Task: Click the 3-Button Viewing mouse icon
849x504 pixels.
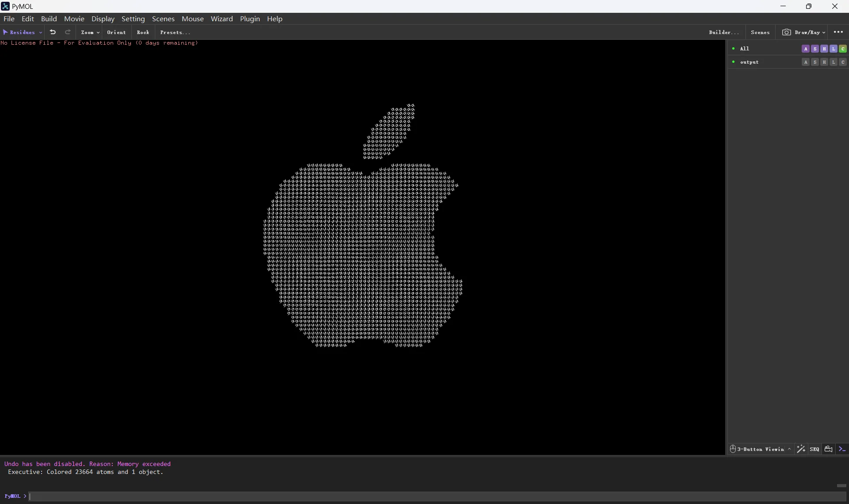Action: pyautogui.click(x=733, y=449)
